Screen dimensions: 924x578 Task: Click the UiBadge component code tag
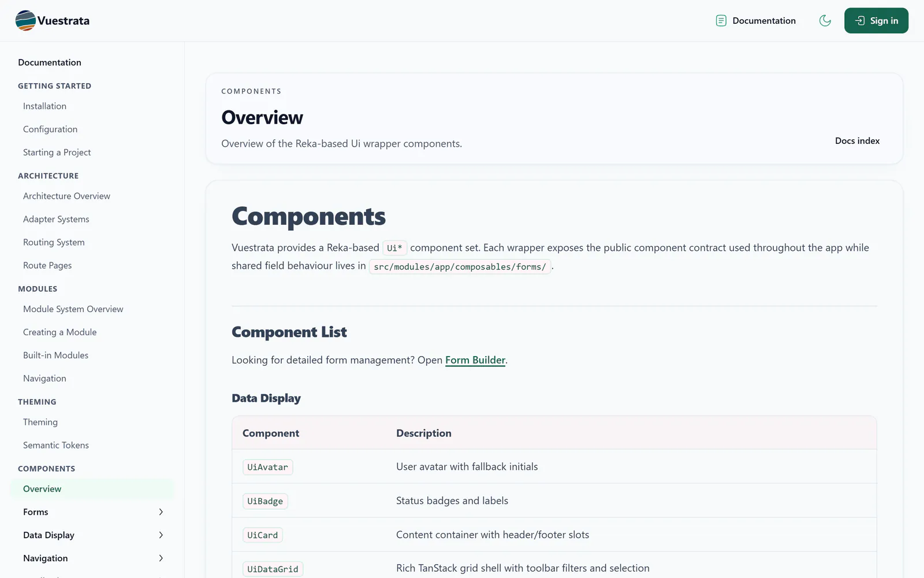tap(265, 501)
